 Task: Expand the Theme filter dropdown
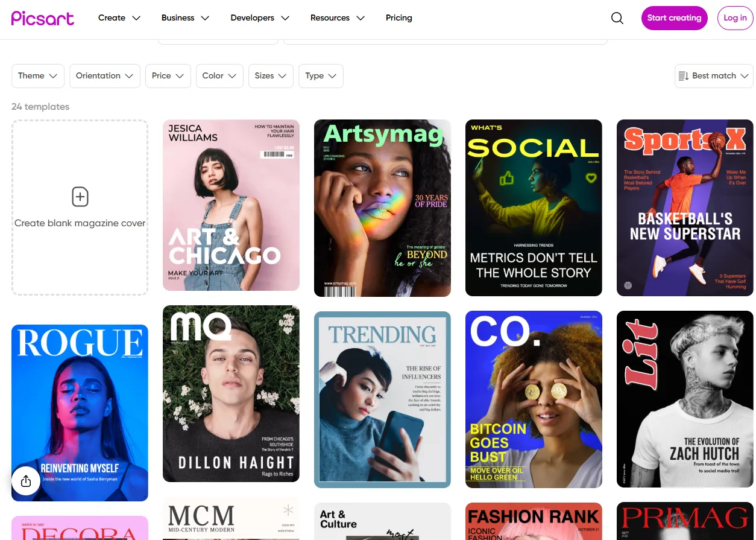(37, 76)
